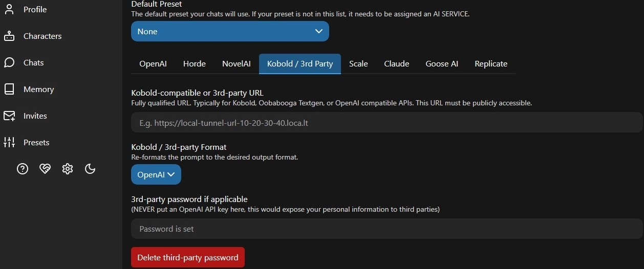This screenshot has width=644, height=269.
Task: Open the settings gear icon
Action: (x=68, y=169)
